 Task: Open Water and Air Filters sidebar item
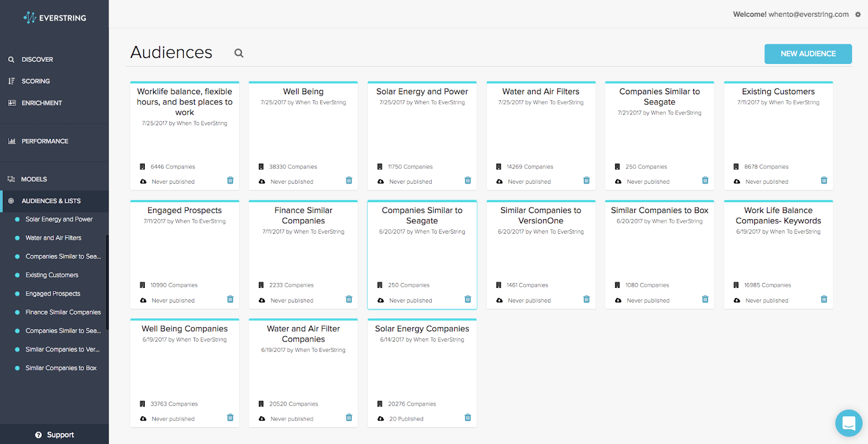pyautogui.click(x=53, y=238)
